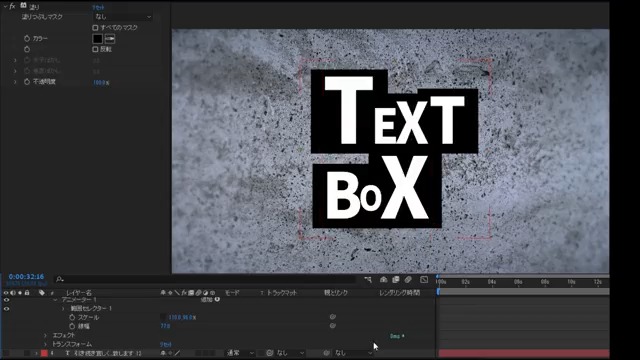Click the 線幅 property pick whip
The width and height of the screenshot is (640, 360).
(x=333, y=326)
